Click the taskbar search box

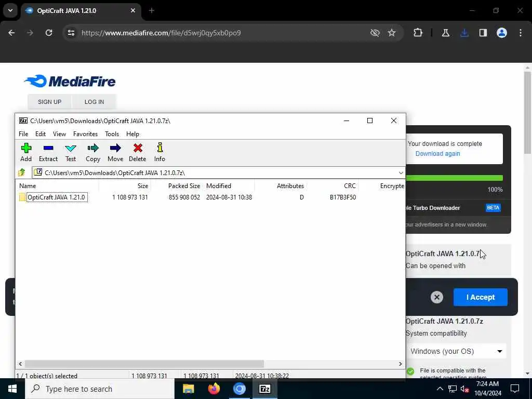(100, 389)
